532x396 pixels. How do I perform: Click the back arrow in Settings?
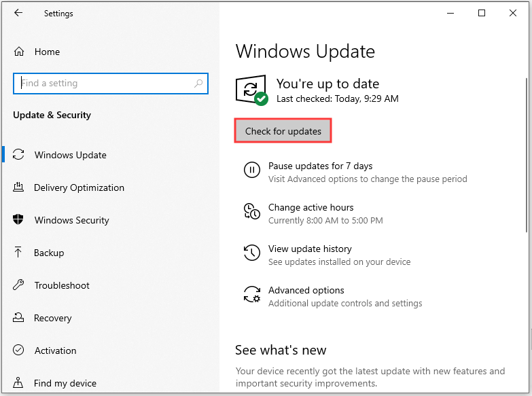(18, 13)
